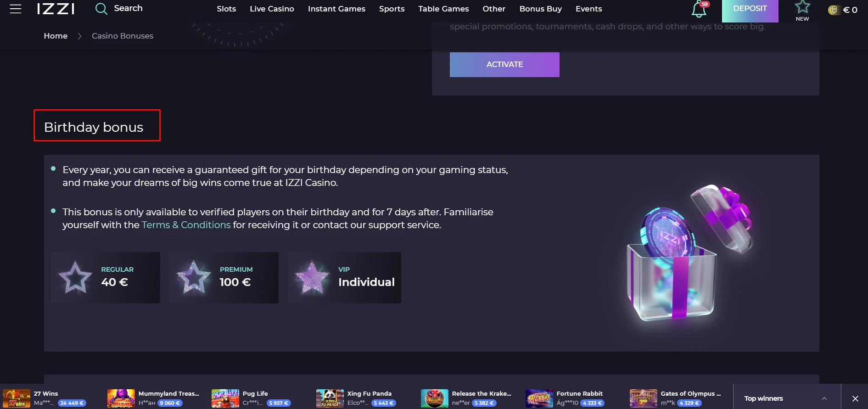Click the Individual VIP bonus value
Screen dimensions: 868x409
366,282
